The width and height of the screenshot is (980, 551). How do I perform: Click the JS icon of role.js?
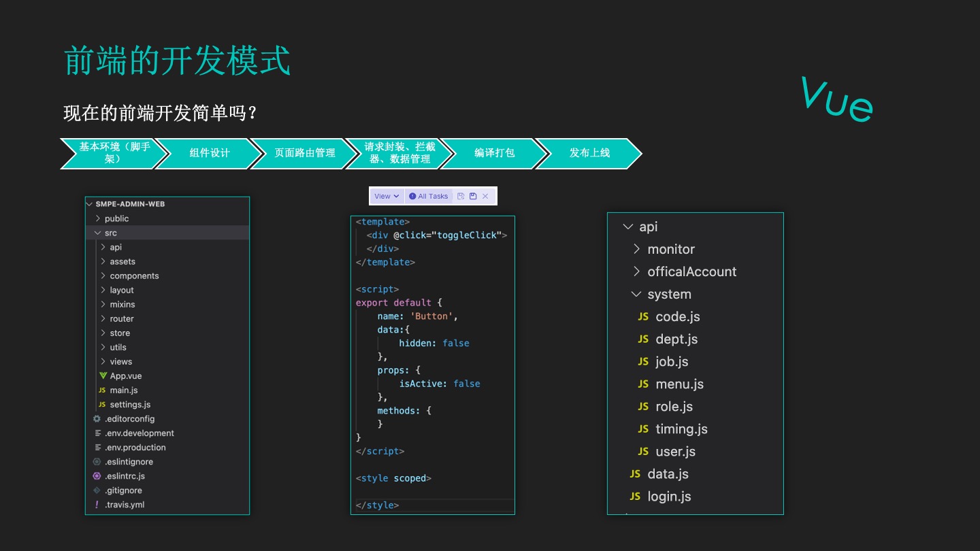643,406
